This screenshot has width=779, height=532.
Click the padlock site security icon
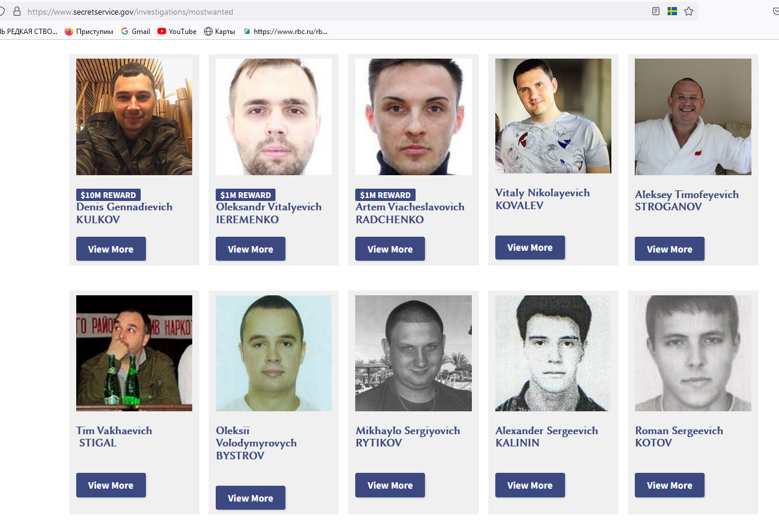pyautogui.click(x=17, y=11)
